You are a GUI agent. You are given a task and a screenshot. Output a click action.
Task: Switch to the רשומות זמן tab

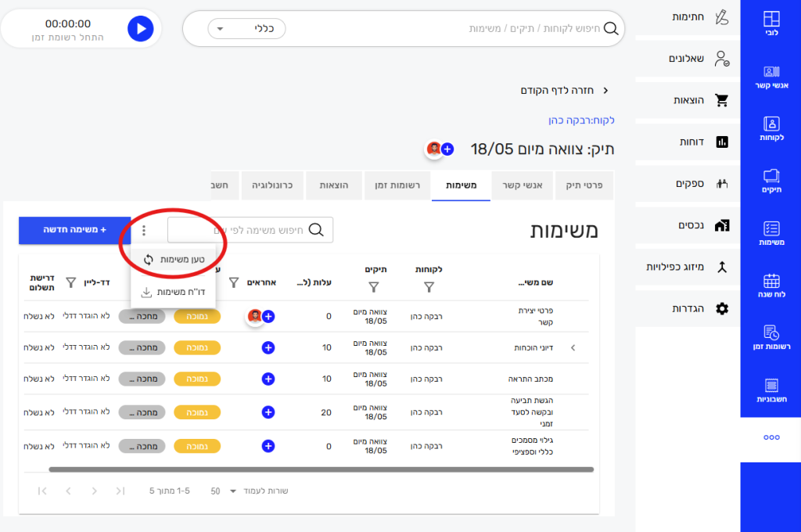[x=394, y=186]
